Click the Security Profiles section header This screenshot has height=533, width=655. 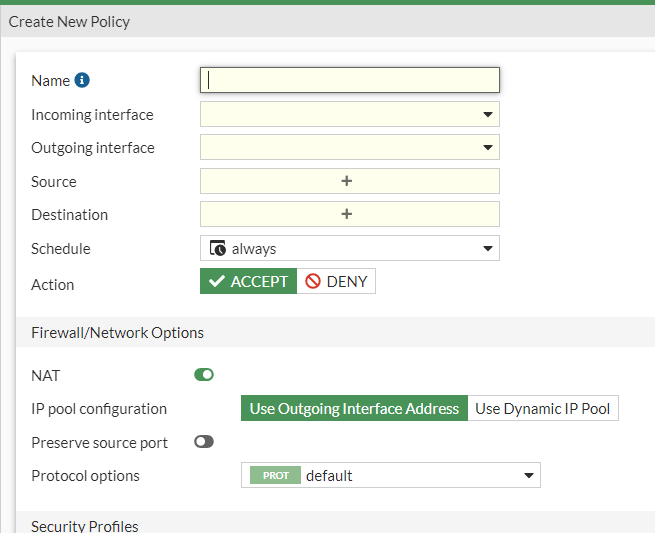pos(85,526)
